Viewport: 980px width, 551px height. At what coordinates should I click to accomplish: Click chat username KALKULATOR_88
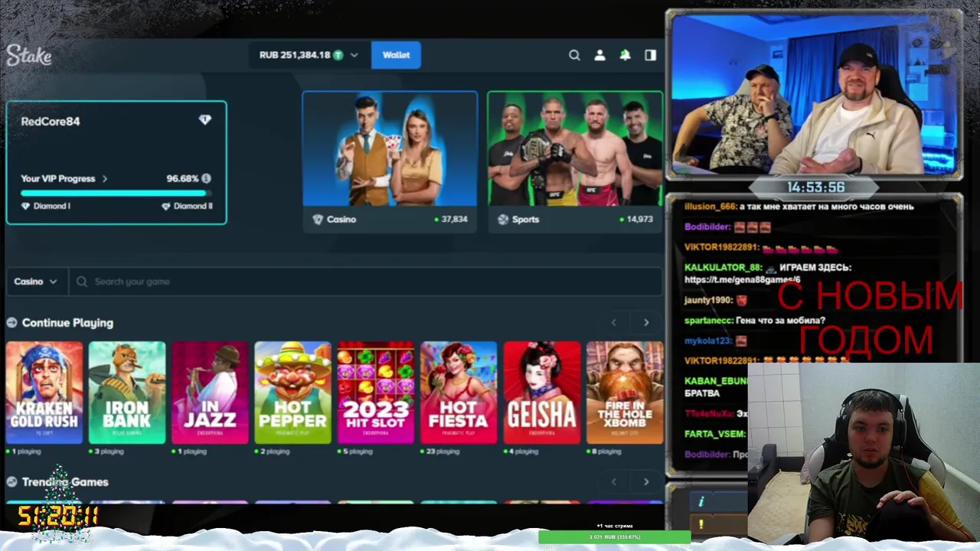pos(723,268)
